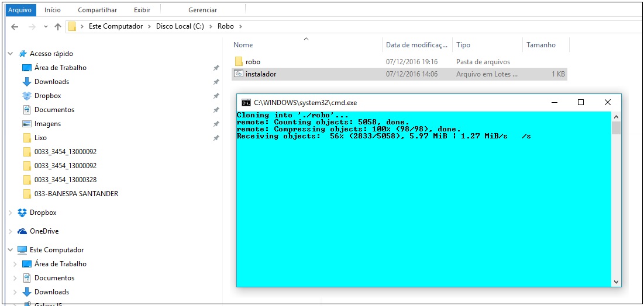Image resolution: width=644 pixels, height=306 pixels.
Task: Maximize the cmd.exe window
Action: coord(581,102)
